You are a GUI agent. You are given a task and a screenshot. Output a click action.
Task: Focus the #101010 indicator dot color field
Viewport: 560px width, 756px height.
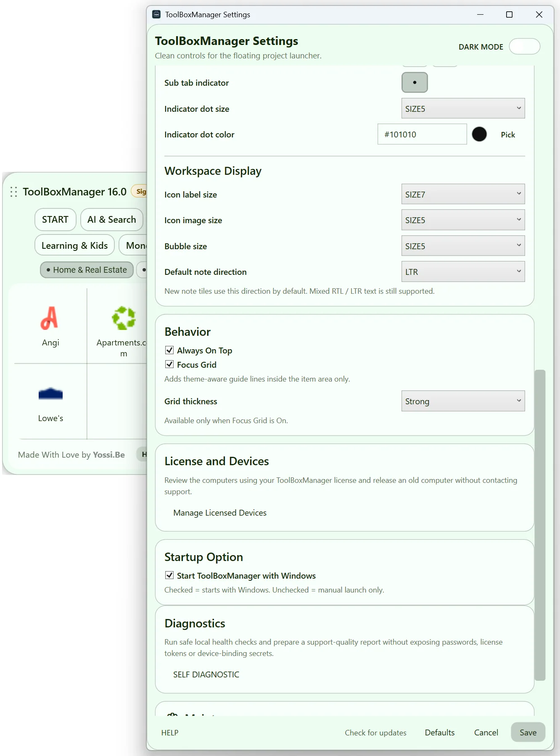tap(422, 134)
